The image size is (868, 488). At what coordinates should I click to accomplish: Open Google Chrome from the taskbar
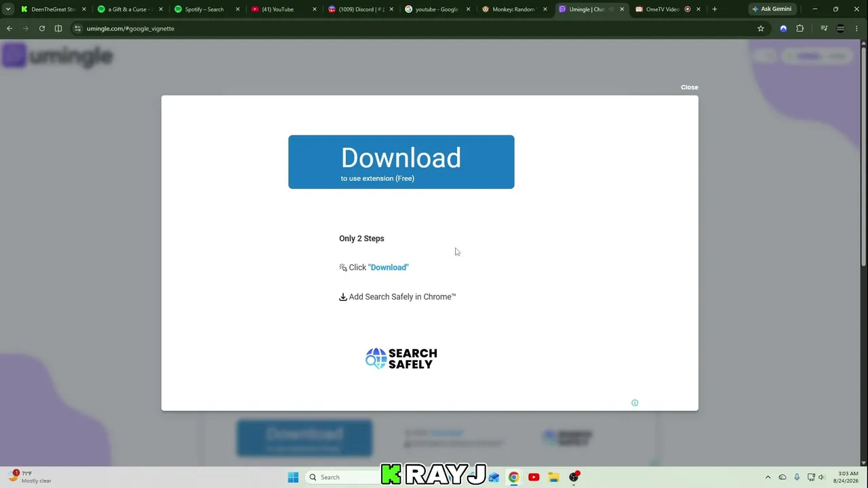514,477
